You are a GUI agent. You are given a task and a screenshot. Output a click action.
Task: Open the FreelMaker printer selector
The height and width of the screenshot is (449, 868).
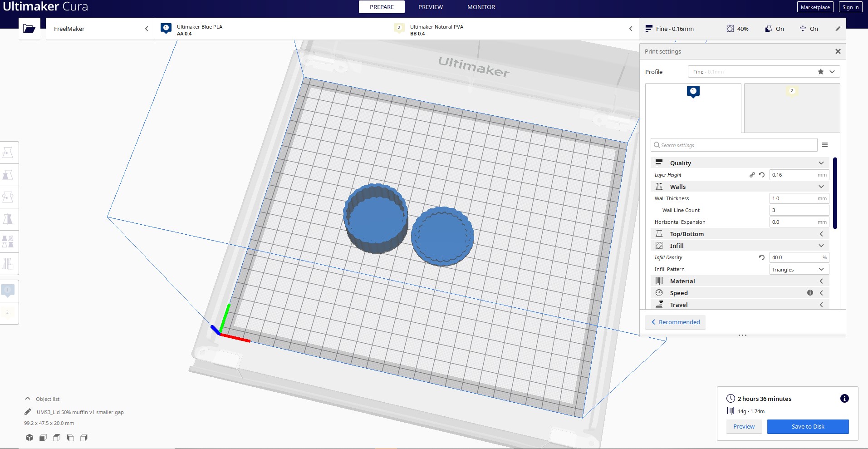click(x=100, y=29)
